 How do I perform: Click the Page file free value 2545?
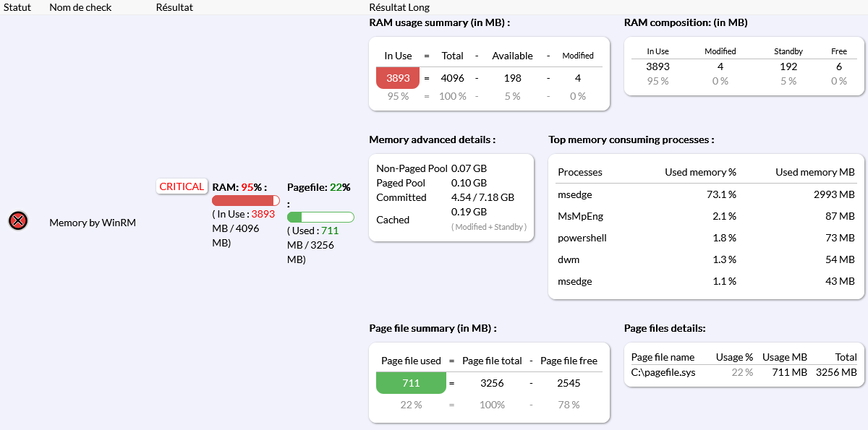tap(569, 383)
